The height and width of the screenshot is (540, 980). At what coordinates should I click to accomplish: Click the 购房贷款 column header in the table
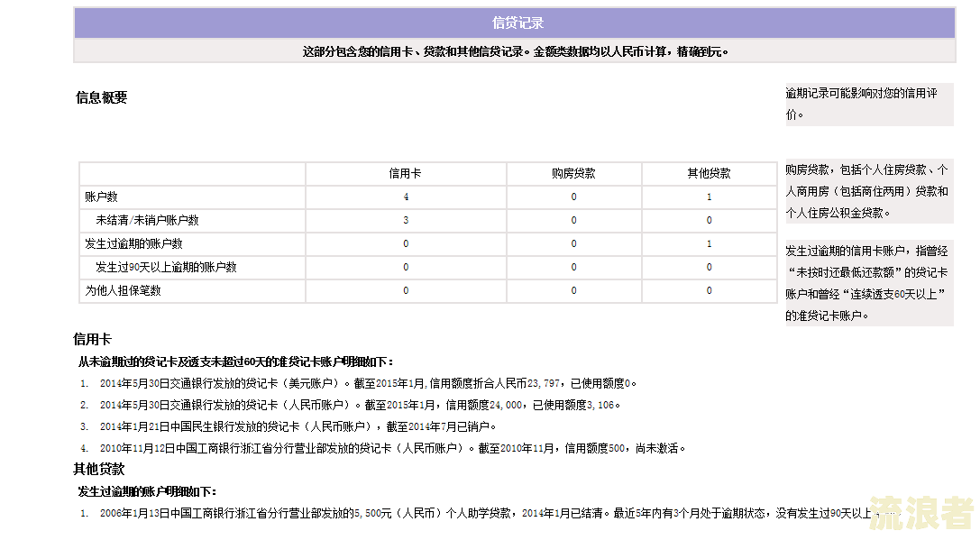click(x=573, y=174)
